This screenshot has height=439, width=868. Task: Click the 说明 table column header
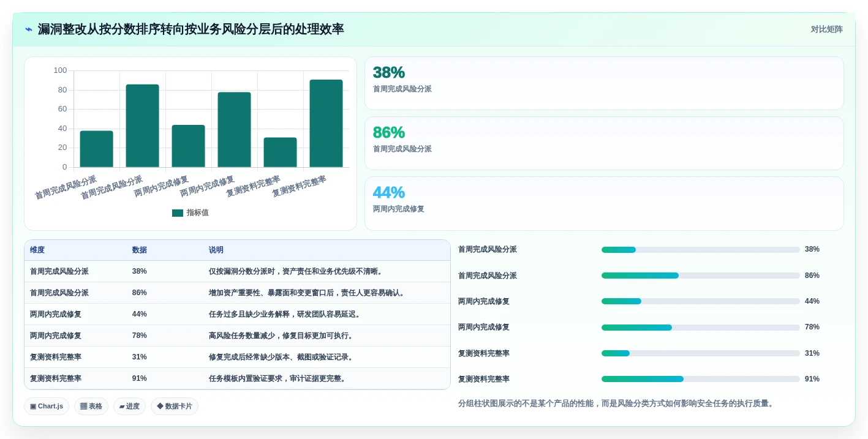click(216, 250)
